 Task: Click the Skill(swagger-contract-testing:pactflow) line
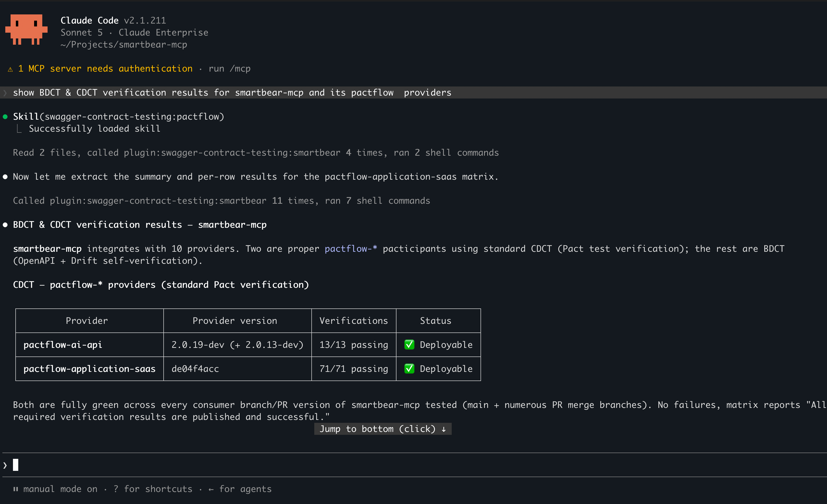click(118, 117)
